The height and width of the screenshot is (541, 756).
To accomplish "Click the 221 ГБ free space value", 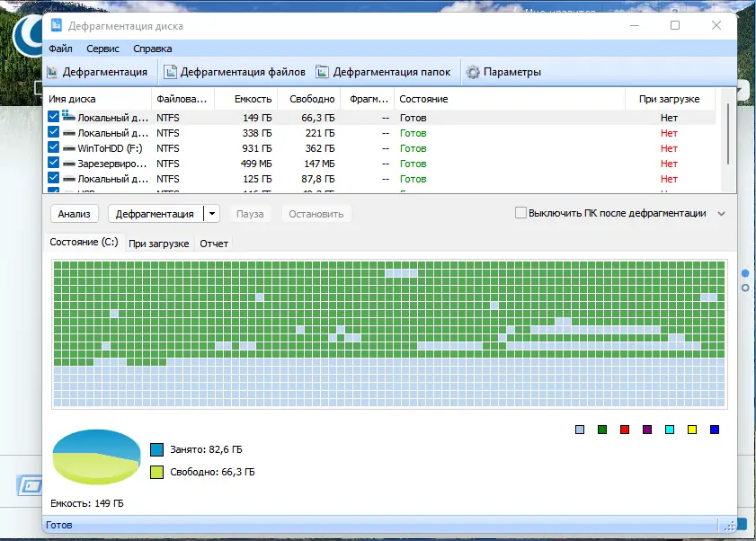I will click(x=320, y=133).
